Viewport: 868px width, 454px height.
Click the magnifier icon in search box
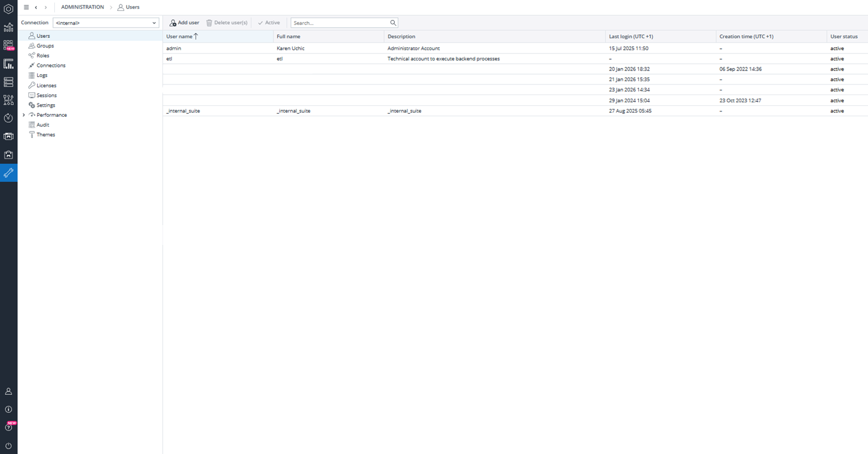tap(393, 23)
